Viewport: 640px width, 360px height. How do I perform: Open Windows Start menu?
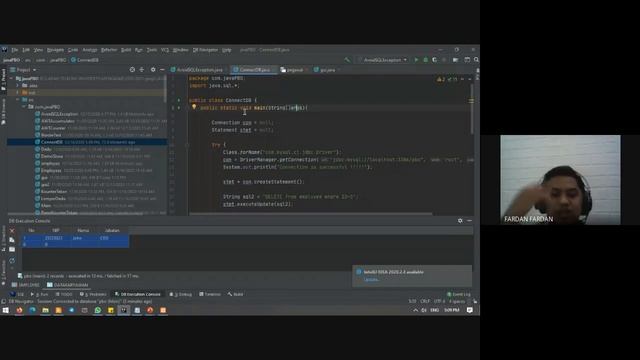tap(5, 310)
